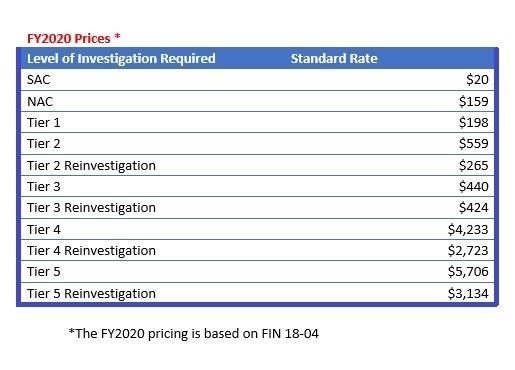Select the NAC row label

pos(40,101)
